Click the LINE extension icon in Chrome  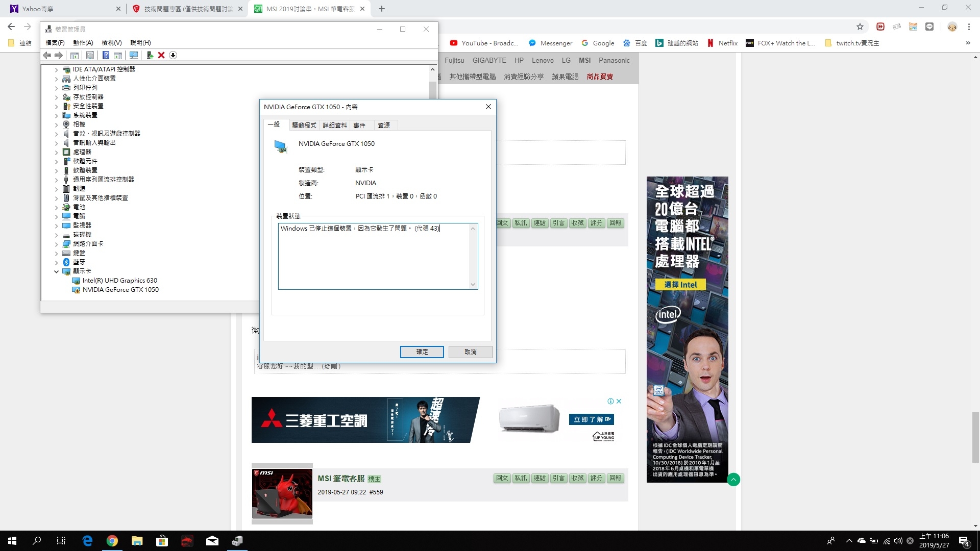(x=929, y=27)
